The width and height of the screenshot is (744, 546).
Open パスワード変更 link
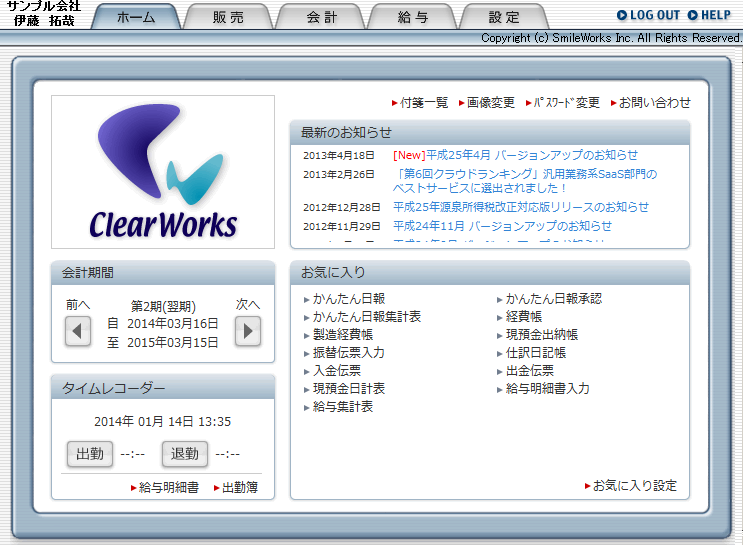click(x=563, y=102)
